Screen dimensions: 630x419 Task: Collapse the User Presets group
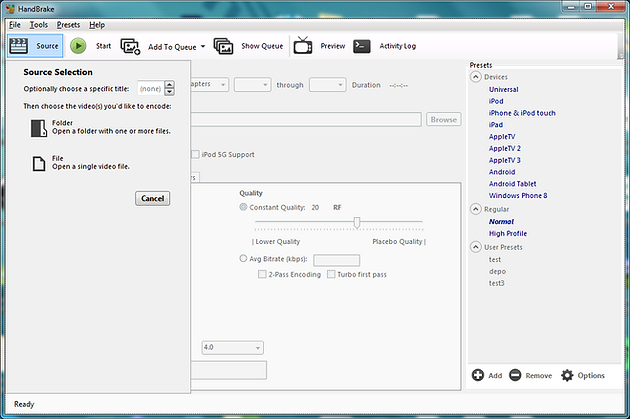point(476,247)
